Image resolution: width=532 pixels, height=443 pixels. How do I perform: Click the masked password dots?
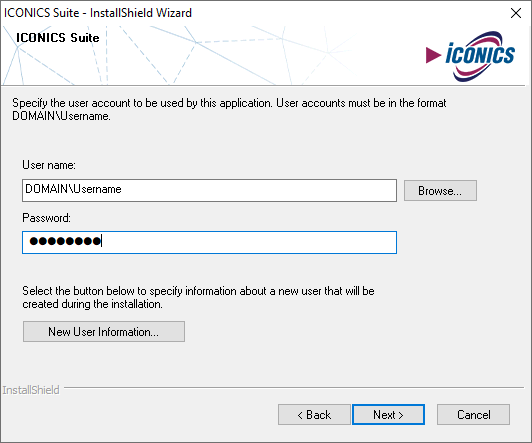[65, 241]
